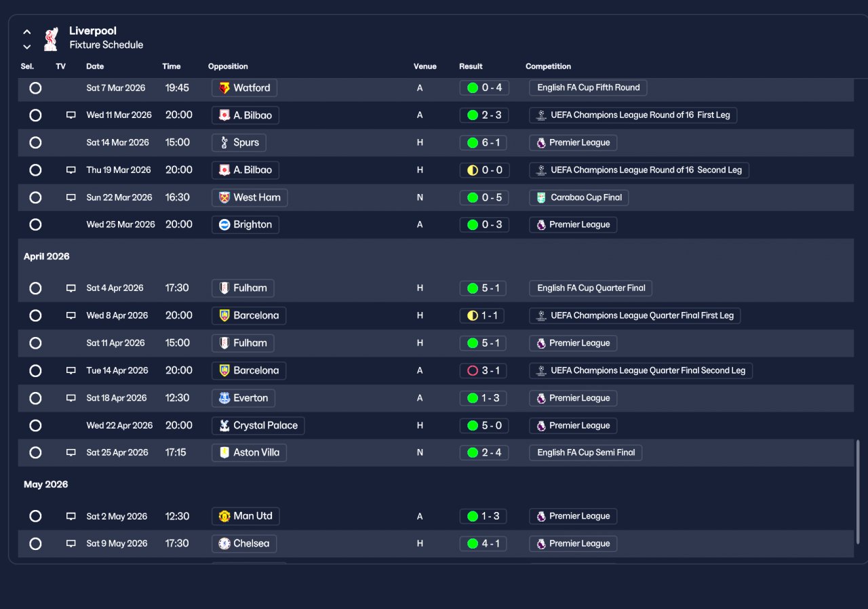Screen dimensions: 868x609
Task: Open A. Bilbao opposition on Thu 19 Mar row
Action: 245,170
